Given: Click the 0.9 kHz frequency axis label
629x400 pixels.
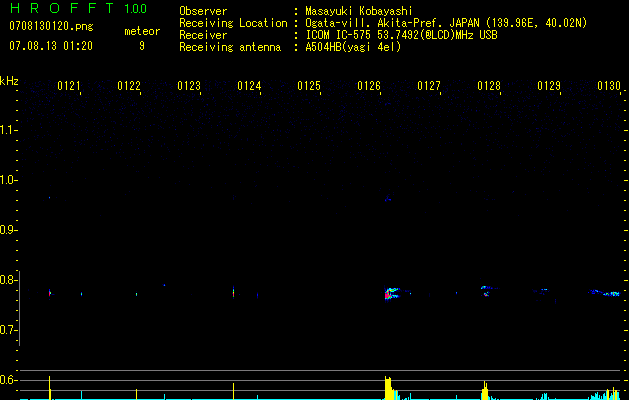Looking at the screenshot, I should 8,230.
